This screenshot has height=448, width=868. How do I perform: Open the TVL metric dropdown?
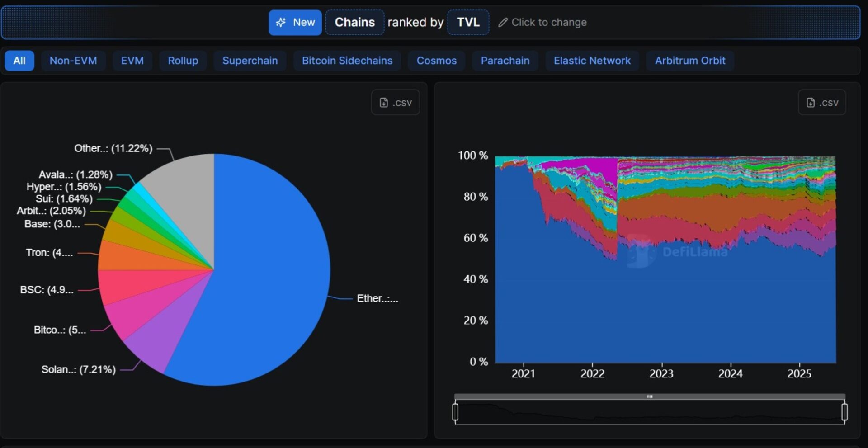[x=468, y=23]
